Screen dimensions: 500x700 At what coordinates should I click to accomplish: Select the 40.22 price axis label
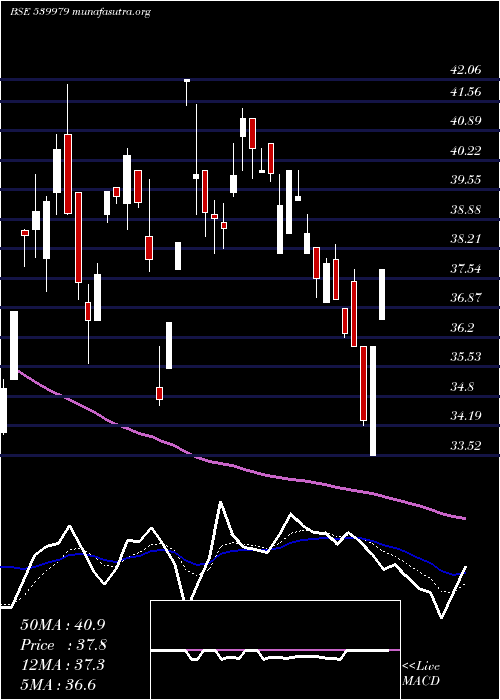tap(466, 151)
